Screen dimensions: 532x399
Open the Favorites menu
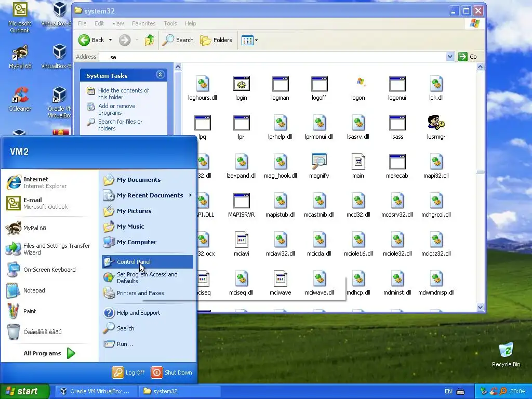pyautogui.click(x=143, y=23)
